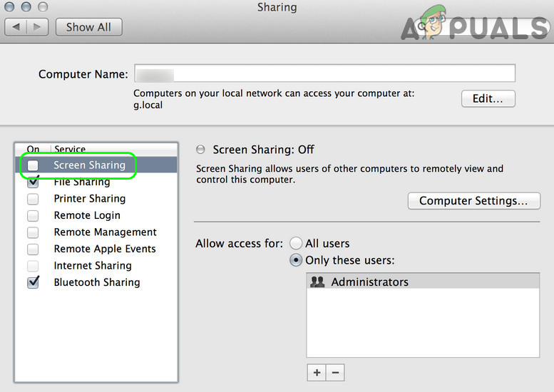Select the All users radio button
554x392 pixels.
(x=296, y=244)
